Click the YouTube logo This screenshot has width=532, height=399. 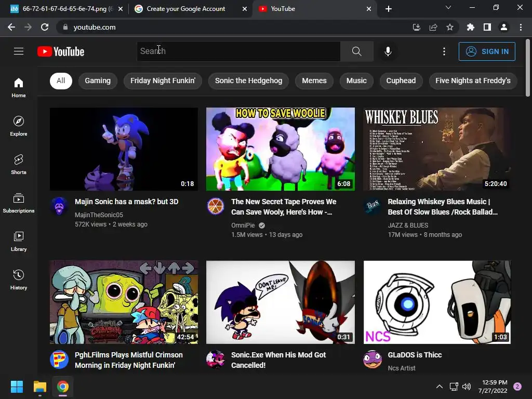click(61, 51)
